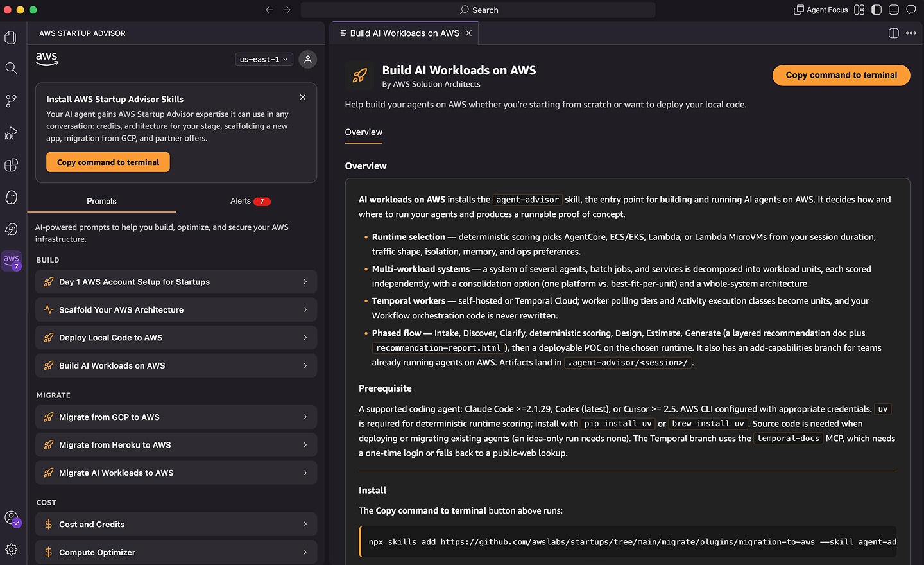Toggle primary side bar visibility
This screenshot has height=565, width=924.
[877, 10]
